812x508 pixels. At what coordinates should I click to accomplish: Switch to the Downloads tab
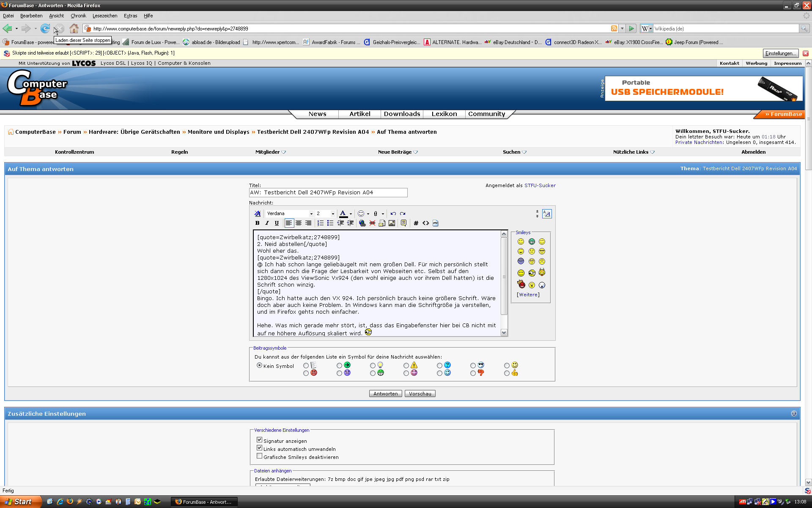pyautogui.click(x=402, y=114)
